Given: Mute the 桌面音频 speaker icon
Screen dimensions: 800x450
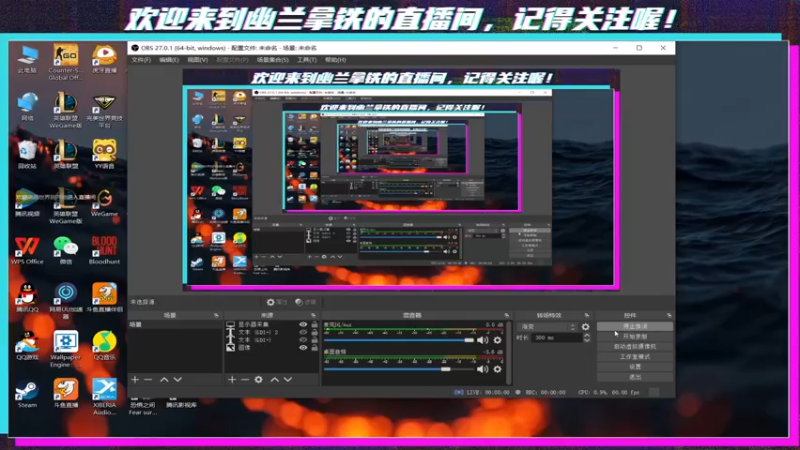Looking at the screenshot, I should click(482, 369).
